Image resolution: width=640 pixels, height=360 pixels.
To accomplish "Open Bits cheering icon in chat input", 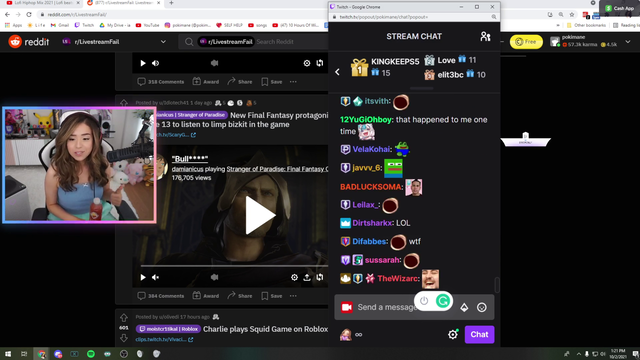I will tap(464, 307).
